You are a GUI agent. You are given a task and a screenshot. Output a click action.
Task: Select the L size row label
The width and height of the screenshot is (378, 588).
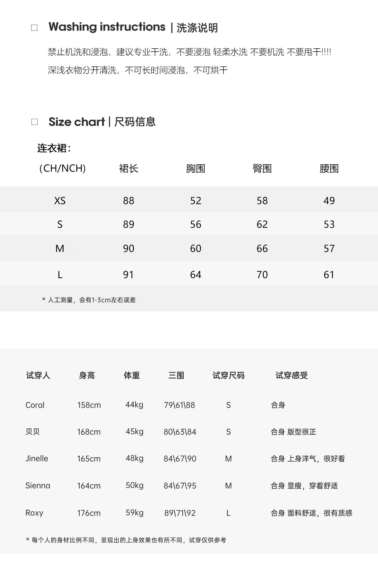[60, 275]
